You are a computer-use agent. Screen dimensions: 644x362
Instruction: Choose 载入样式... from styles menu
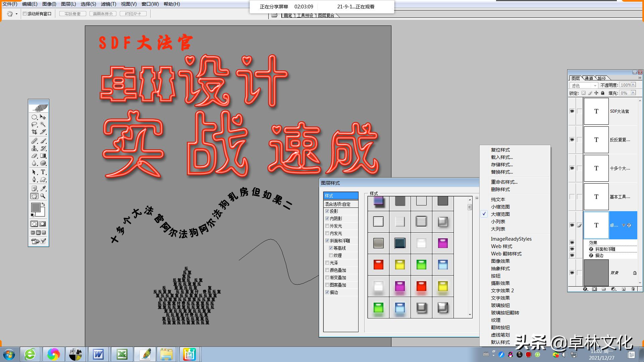502,157
